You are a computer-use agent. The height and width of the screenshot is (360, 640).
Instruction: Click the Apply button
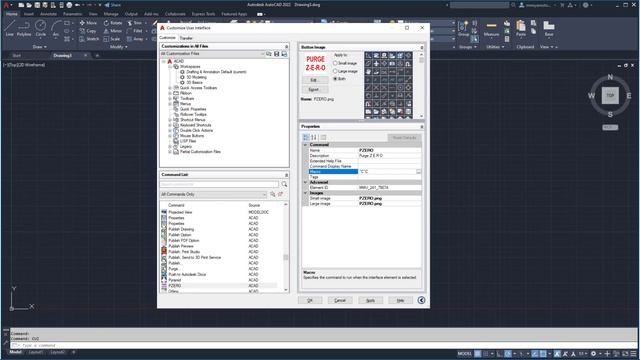pyautogui.click(x=370, y=300)
